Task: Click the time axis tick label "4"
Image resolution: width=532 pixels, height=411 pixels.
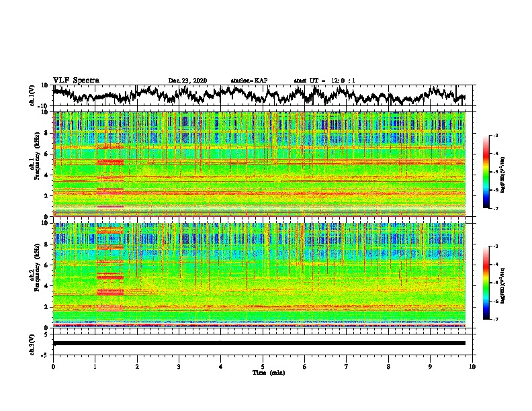Action: [221, 367]
